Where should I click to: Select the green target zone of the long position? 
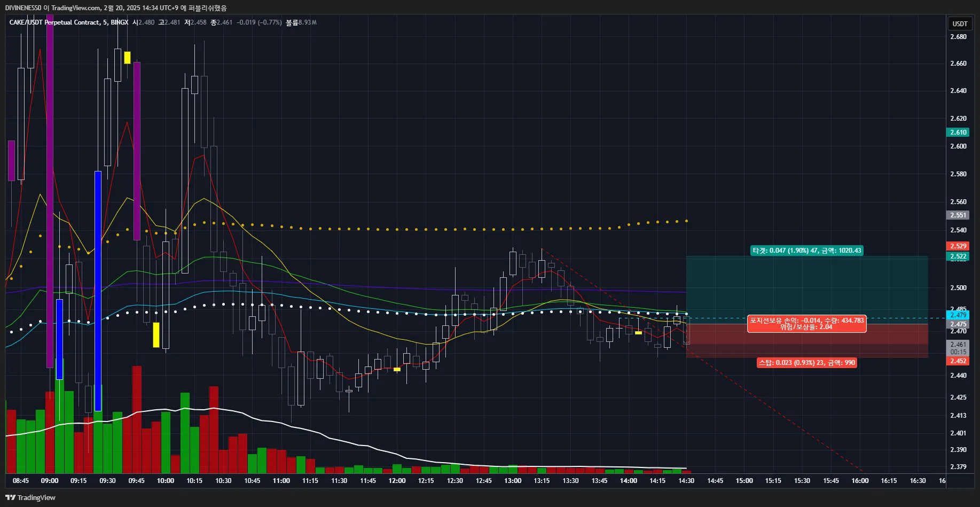coord(807,290)
